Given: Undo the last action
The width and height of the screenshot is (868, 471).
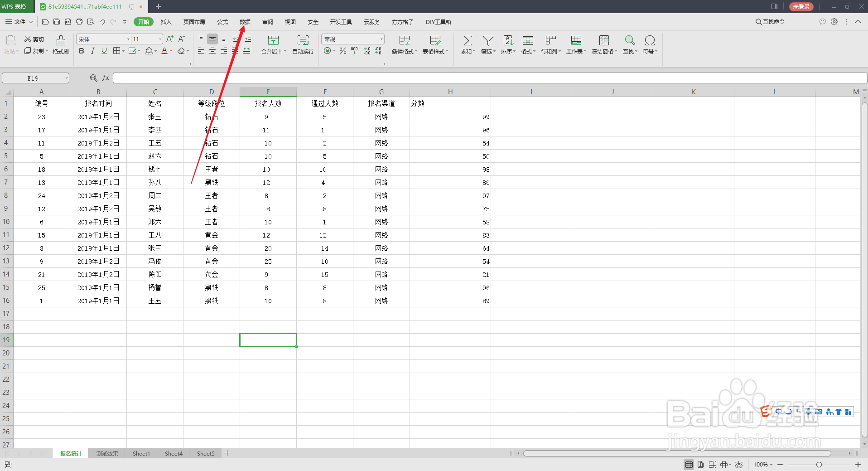Looking at the screenshot, I should 102,22.
